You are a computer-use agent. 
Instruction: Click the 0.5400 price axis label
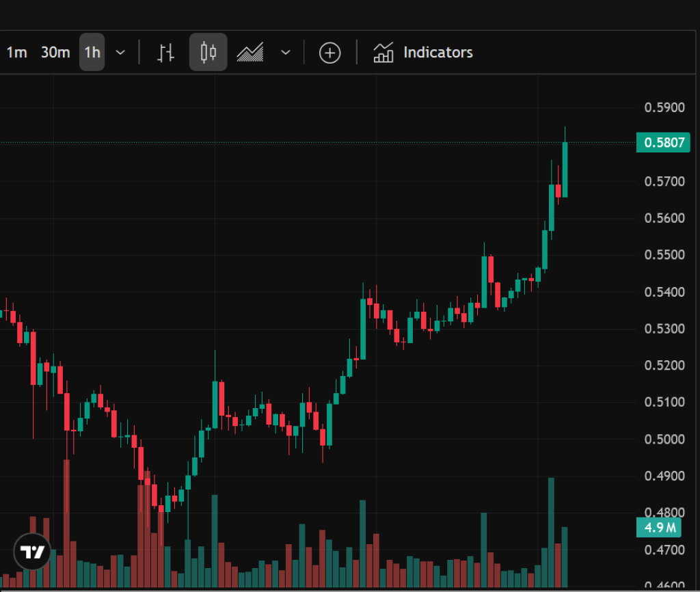(x=664, y=292)
